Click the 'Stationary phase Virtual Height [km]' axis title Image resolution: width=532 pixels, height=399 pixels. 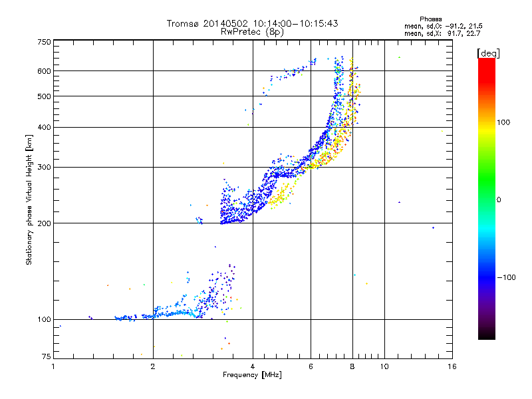coord(29,199)
